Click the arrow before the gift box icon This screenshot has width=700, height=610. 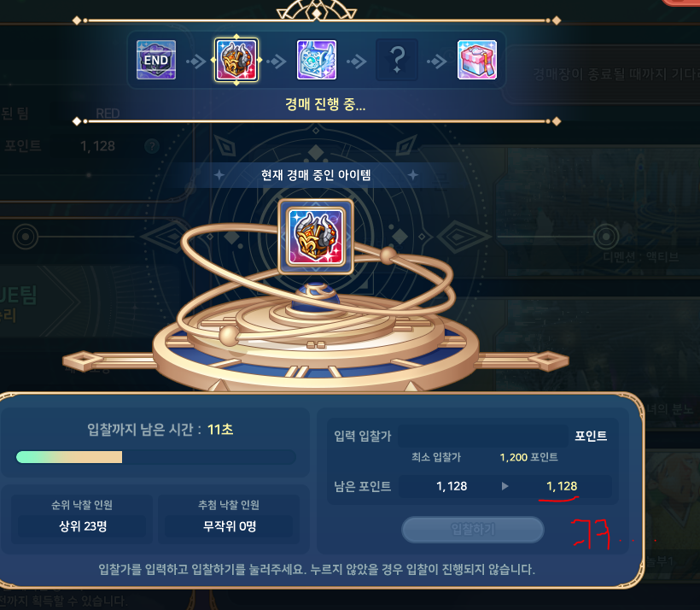click(436, 61)
